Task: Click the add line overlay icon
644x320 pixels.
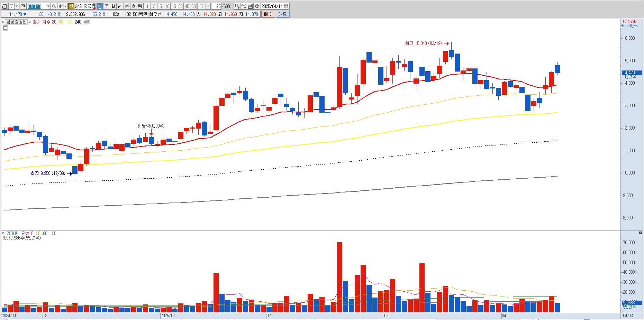Action: tap(244, 6)
